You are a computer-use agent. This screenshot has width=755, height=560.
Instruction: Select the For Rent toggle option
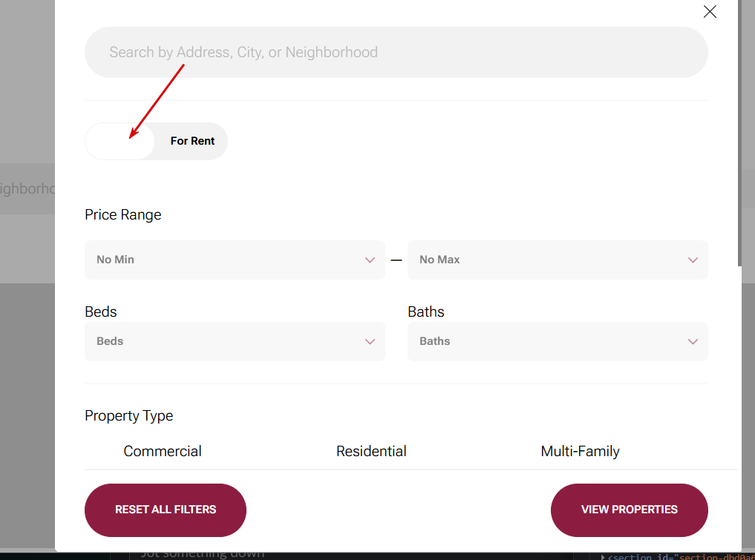coord(192,141)
